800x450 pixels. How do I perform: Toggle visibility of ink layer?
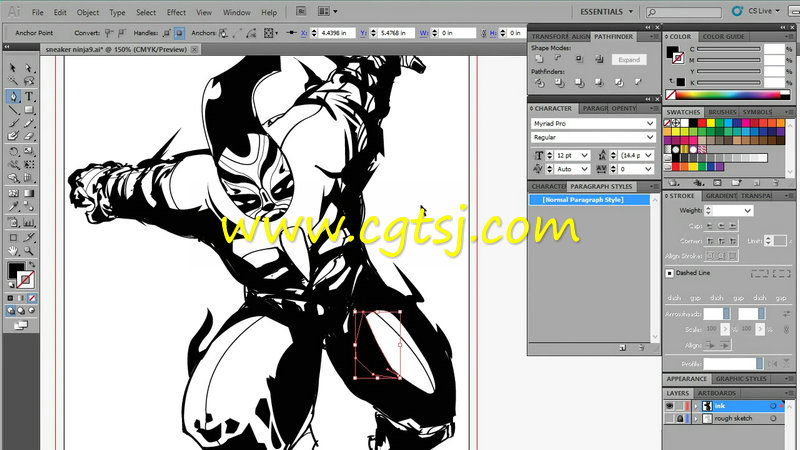point(669,406)
